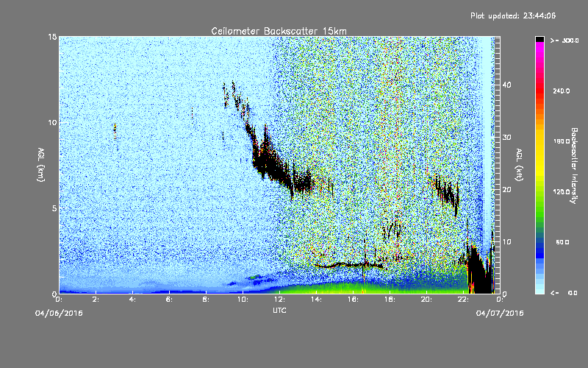588x368 pixels.
Task: Click the "15" km tick on left axis
Action: (52, 37)
